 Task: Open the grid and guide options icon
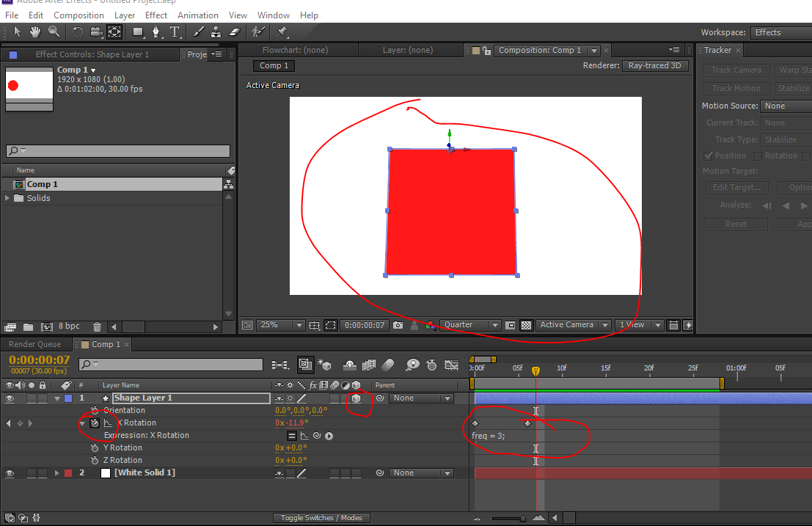[x=315, y=325]
